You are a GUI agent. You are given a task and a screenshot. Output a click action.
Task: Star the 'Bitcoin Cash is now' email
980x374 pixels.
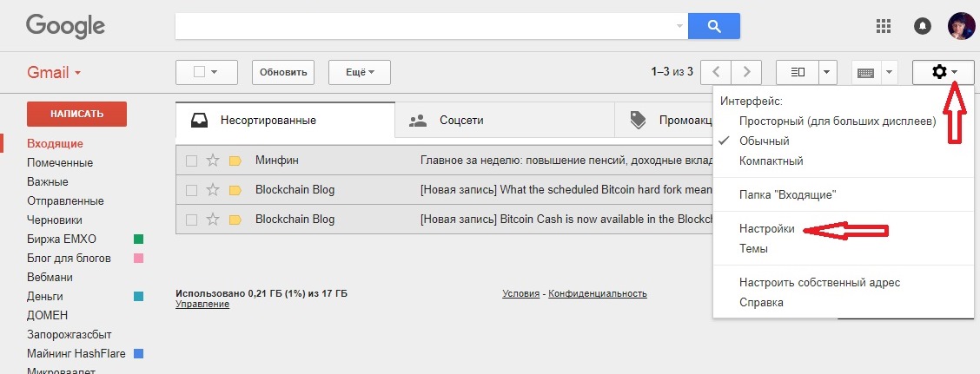213,220
